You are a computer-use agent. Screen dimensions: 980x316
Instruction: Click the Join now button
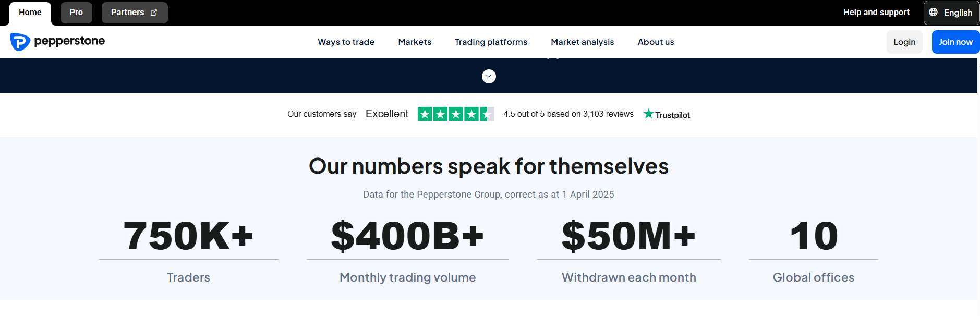[955, 42]
